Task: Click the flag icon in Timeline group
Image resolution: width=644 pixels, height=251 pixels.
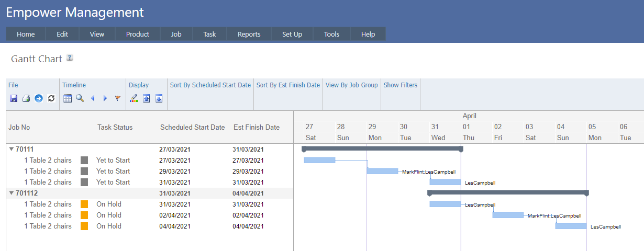Action: pyautogui.click(x=117, y=98)
